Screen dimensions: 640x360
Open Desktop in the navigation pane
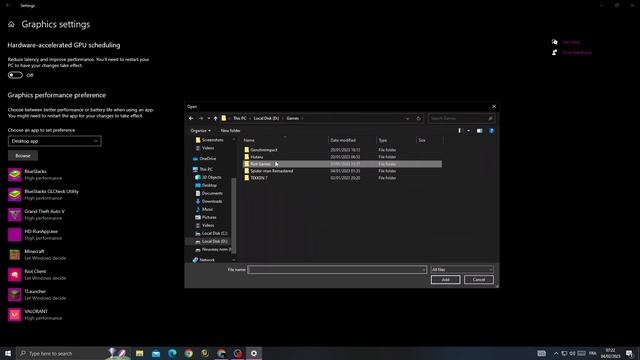click(x=209, y=185)
